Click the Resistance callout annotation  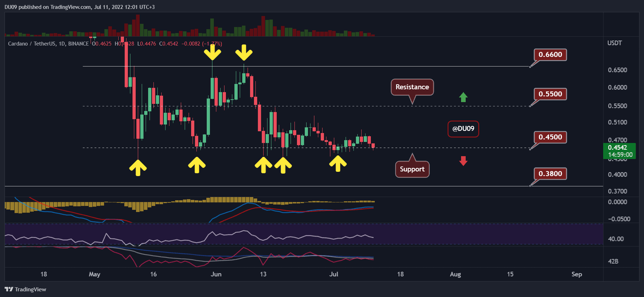coord(412,87)
